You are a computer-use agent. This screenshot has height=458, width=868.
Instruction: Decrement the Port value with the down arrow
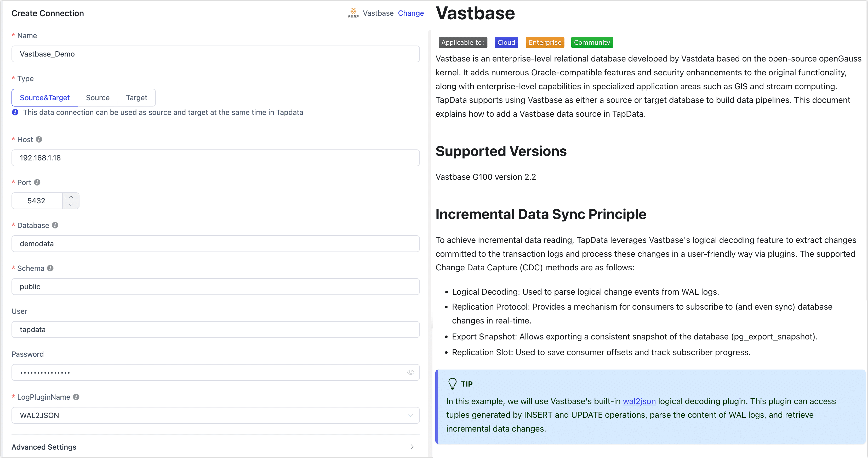[x=71, y=204]
